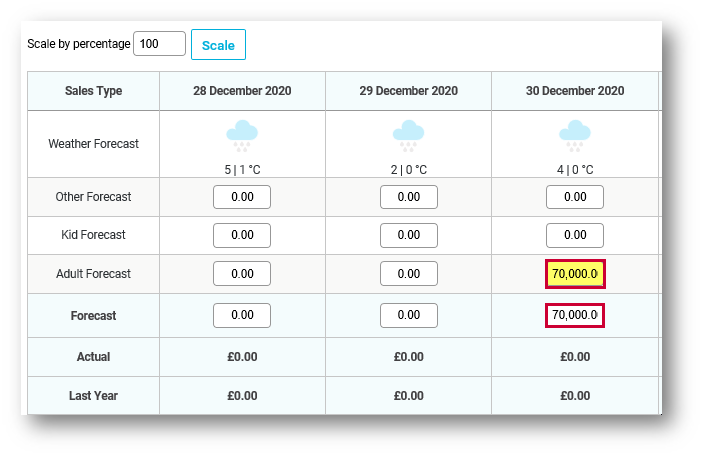Click the 28 December 2020 column header
This screenshot has width=704, height=457.
[242, 91]
